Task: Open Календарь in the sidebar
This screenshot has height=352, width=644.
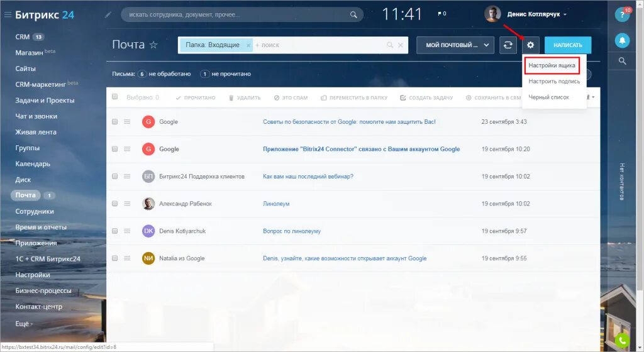Action: click(x=33, y=163)
